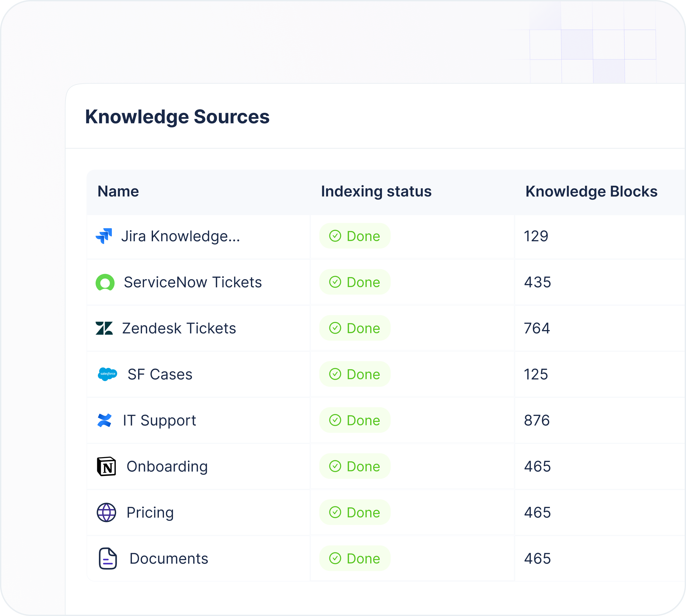The image size is (686, 616).
Task: Click the Knowledge Sources heading
Action: 177,117
